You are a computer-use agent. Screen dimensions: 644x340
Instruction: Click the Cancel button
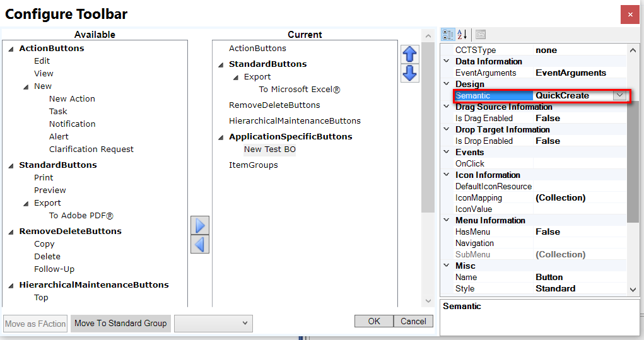(x=413, y=321)
